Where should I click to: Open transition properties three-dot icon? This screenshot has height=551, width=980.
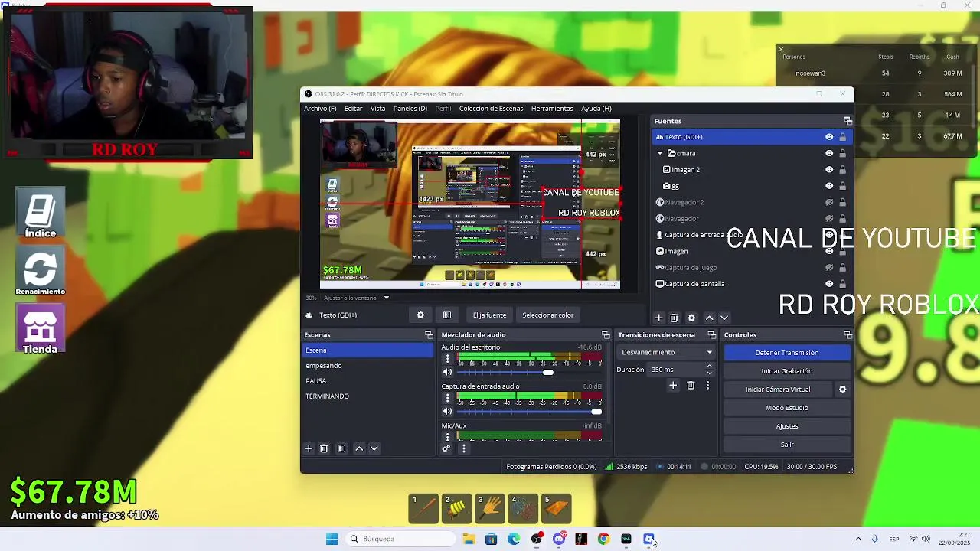pyautogui.click(x=707, y=386)
